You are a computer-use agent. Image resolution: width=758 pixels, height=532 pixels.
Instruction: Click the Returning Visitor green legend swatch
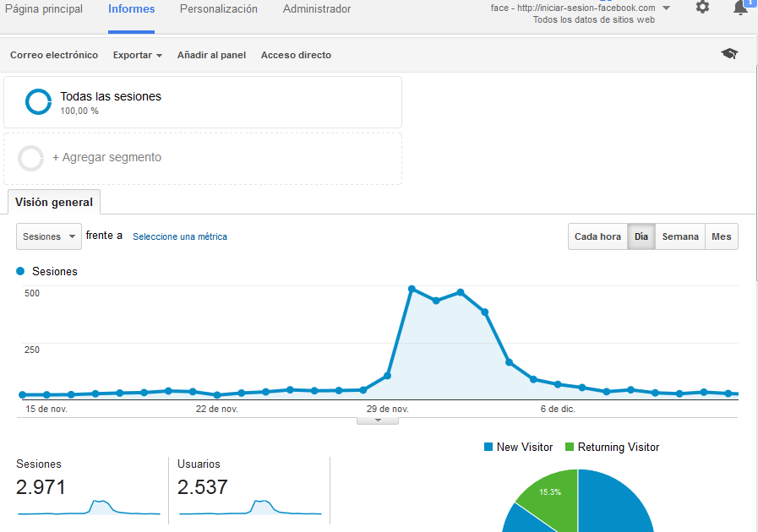tap(570, 447)
